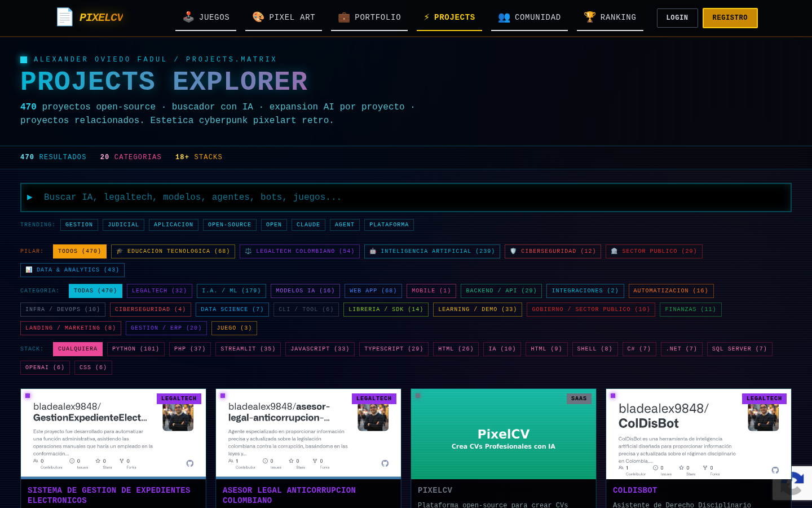This screenshot has height=508, width=812.
Task: Open the ColDisBot project thumbnail
Action: coord(699,434)
